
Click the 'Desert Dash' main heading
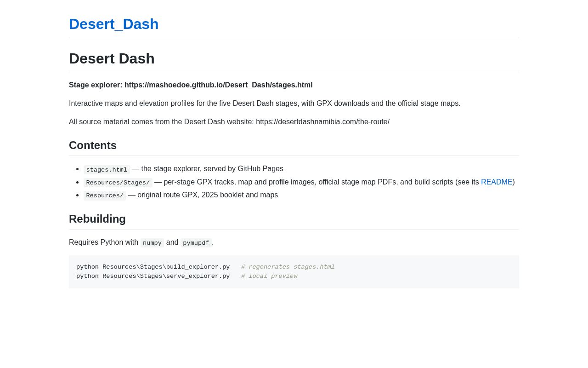click(x=112, y=58)
